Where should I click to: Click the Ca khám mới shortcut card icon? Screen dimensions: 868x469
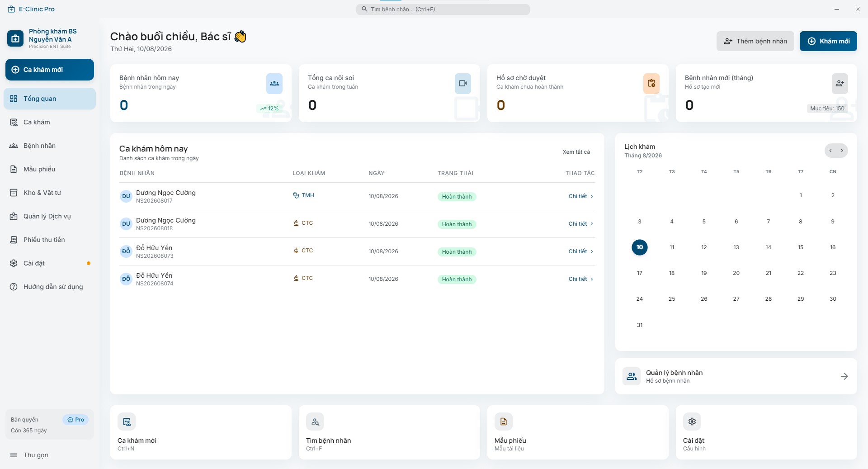[x=127, y=422]
